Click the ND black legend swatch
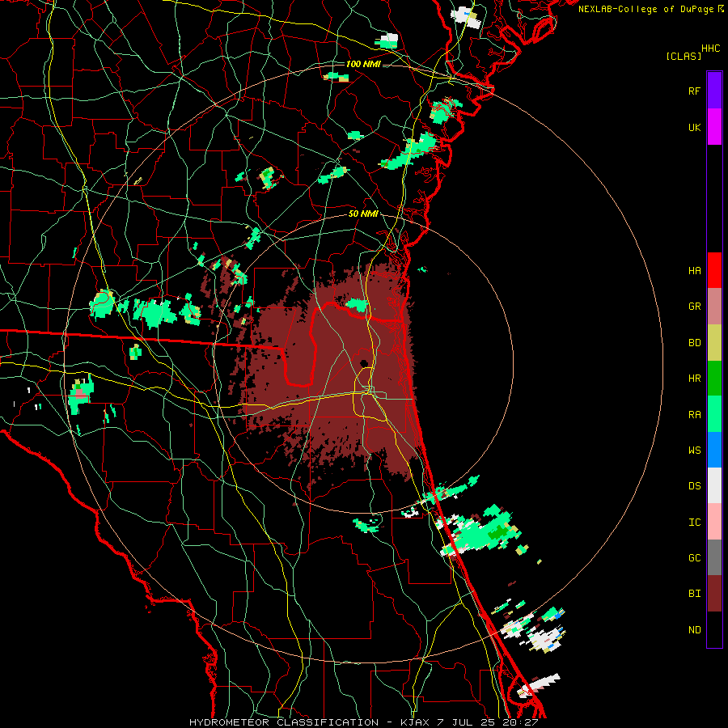This screenshot has height=728, width=728. pyautogui.click(x=714, y=629)
